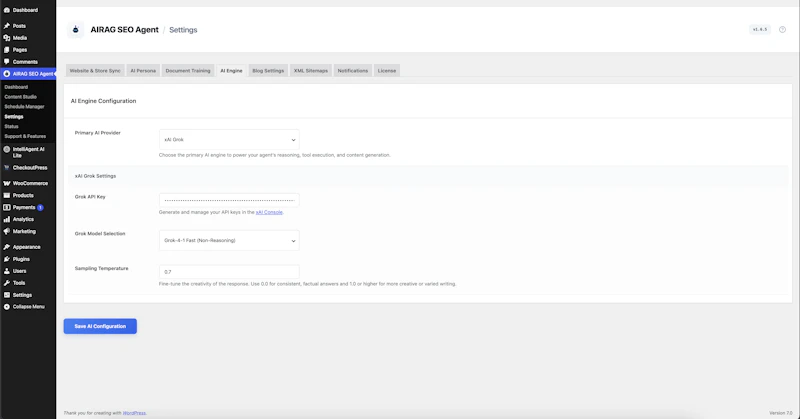Viewport: 800px width, 419px height.
Task: Click the Pages icon in sidebar
Action: (7, 50)
